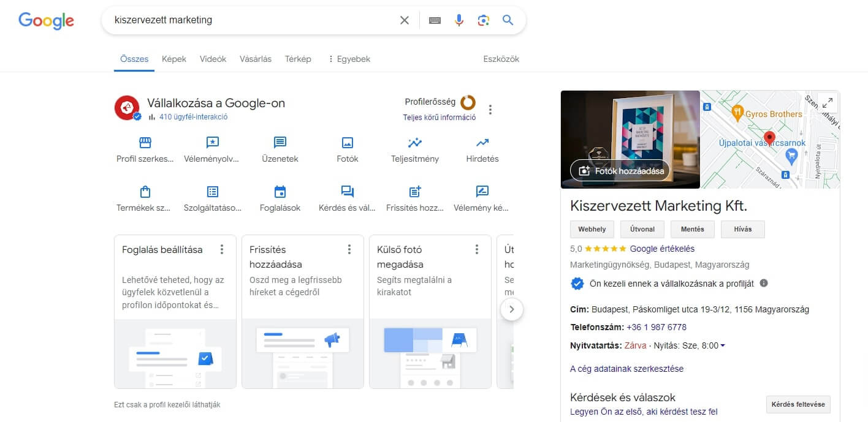868x422 pixels.
Task: Open the Üzenetek messages icon
Action: 280,143
